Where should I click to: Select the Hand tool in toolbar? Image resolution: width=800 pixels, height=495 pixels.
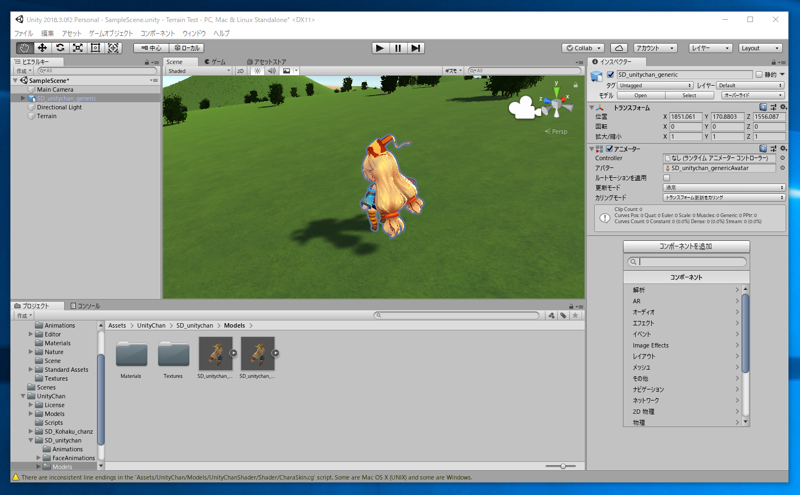pyautogui.click(x=24, y=48)
